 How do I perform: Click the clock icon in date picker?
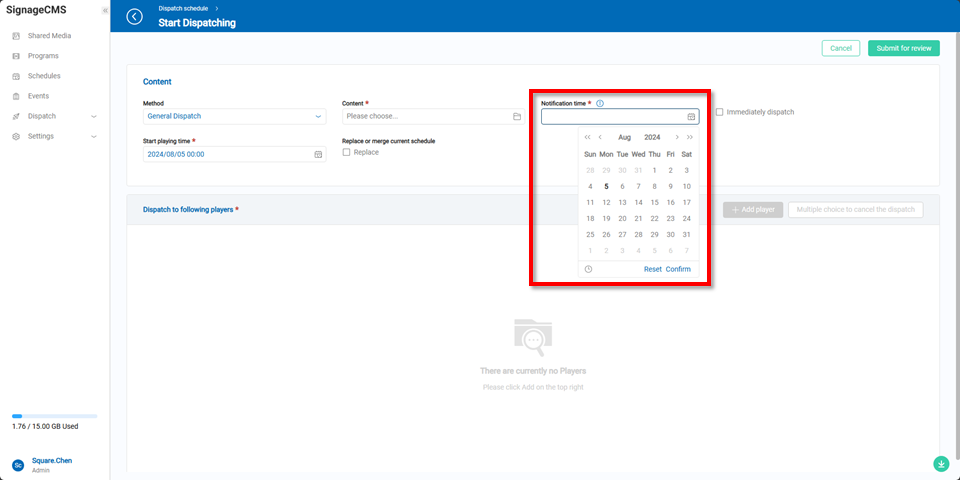coord(588,269)
